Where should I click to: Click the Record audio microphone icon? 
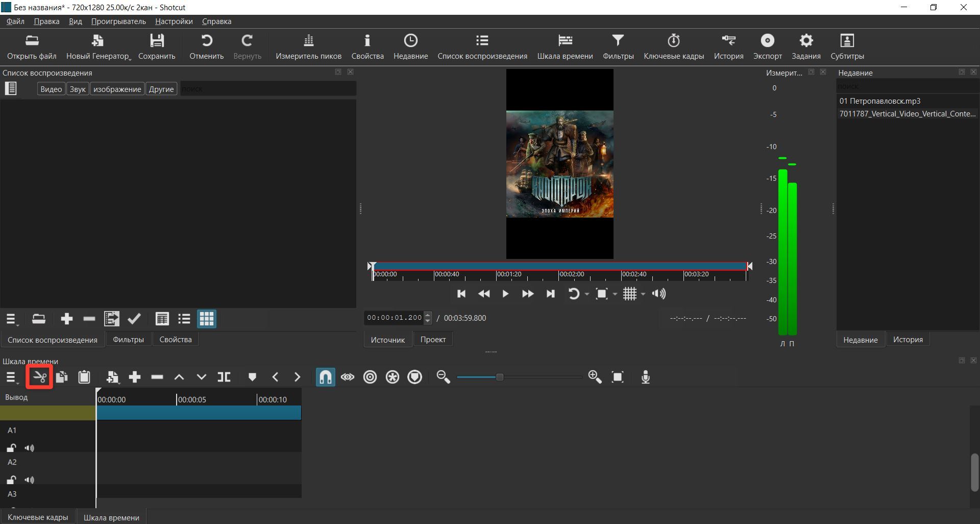tap(645, 377)
